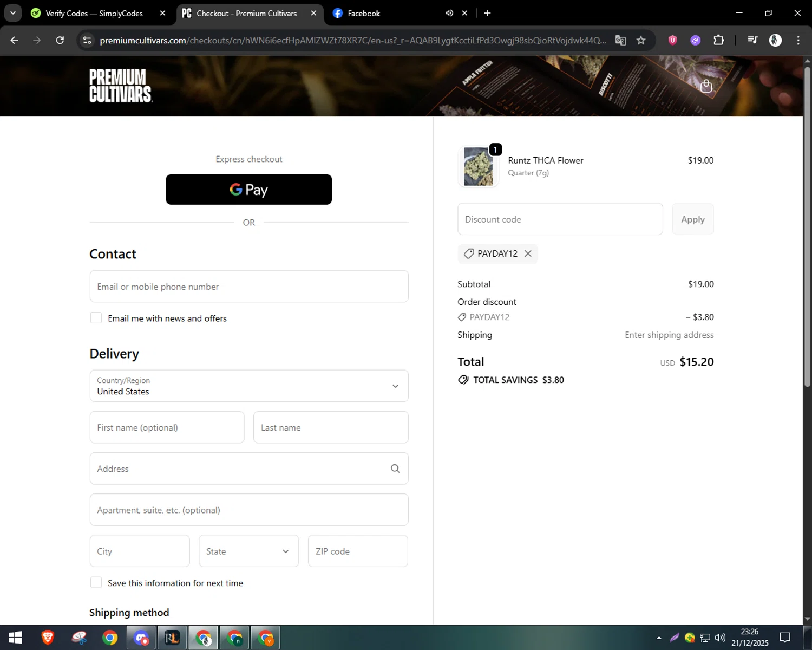Click the Email or mobile phone number field
This screenshot has height=650, width=812.
tap(249, 287)
